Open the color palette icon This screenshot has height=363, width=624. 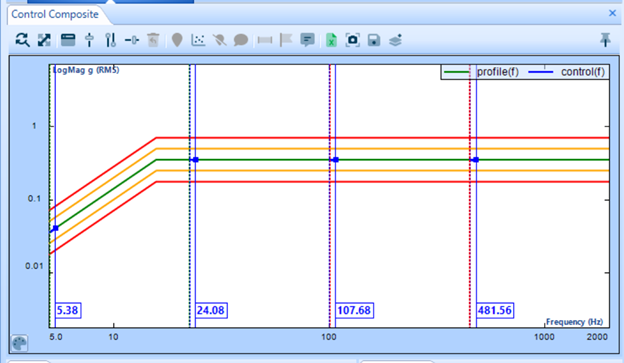point(19,343)
